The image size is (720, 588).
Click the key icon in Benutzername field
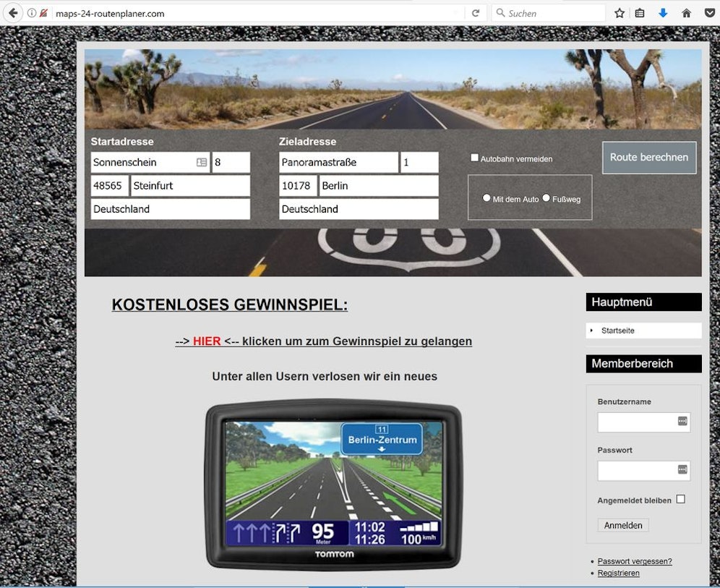[x=682, y=421]
